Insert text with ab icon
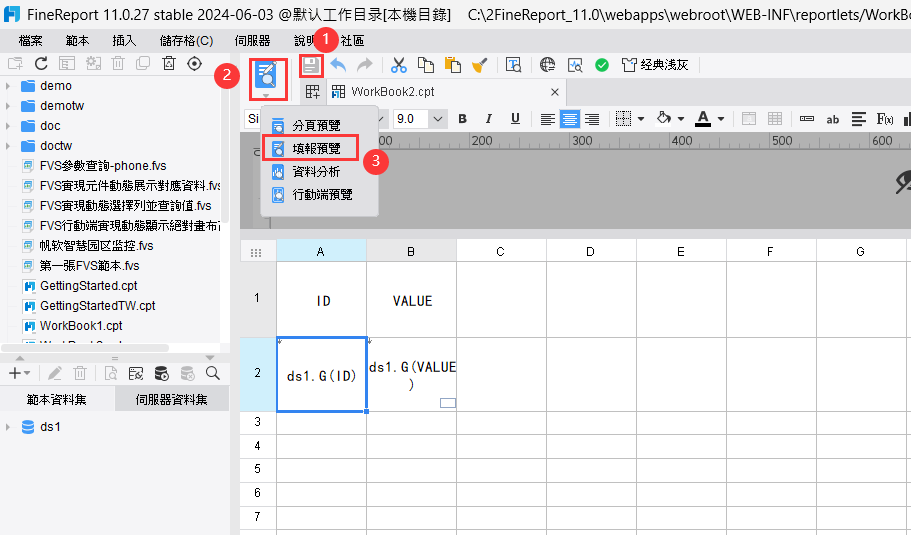This screenshot has height=535, width=911. point(833,119)
